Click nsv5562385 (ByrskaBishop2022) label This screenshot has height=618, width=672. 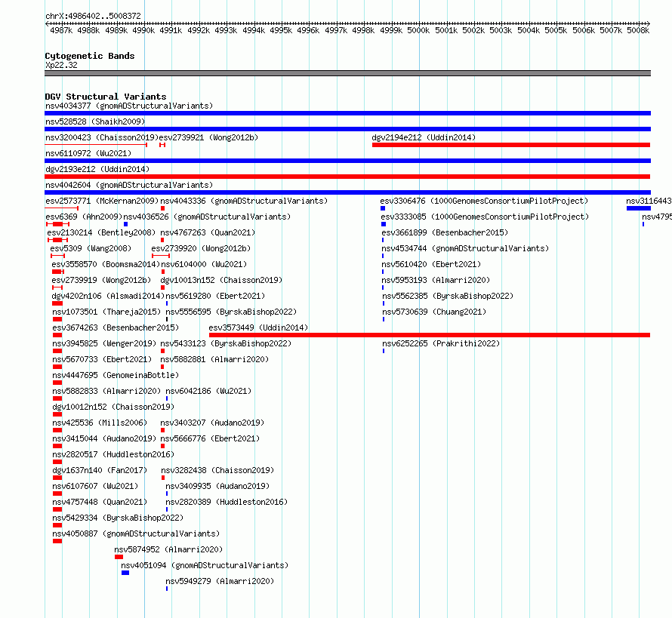coord(448,296)
